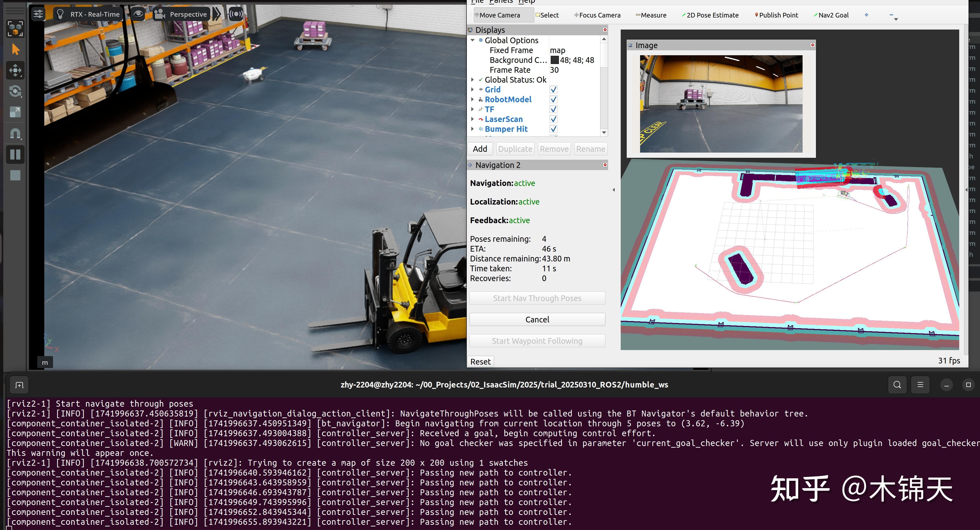
Task: Click the stop simulation square icon
Action: (x=15, y=175)
